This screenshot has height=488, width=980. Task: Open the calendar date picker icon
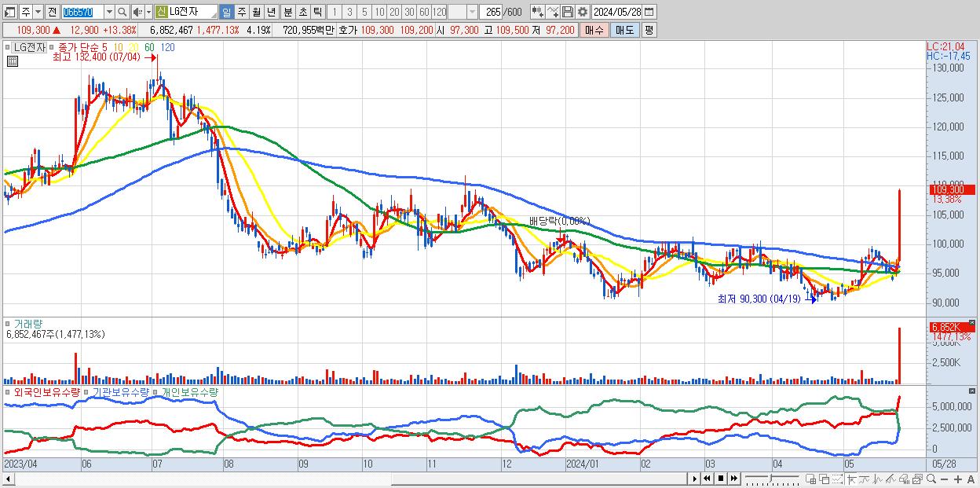click(x=649, y=12)
